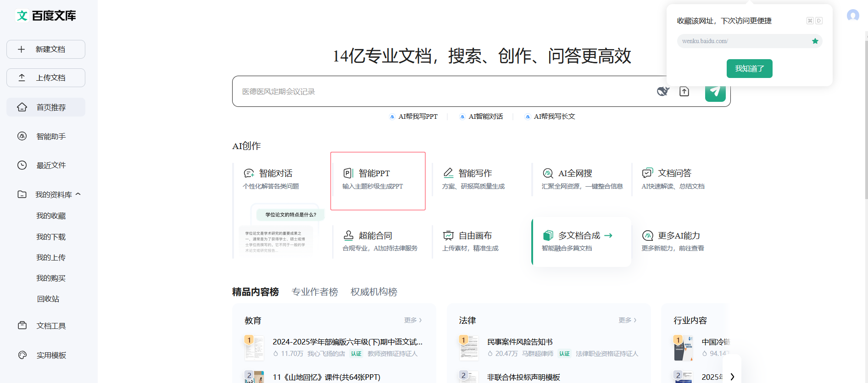Open 我的购买 in sidebar
Screen dimensions: 868x383
(x=51, y=278)
